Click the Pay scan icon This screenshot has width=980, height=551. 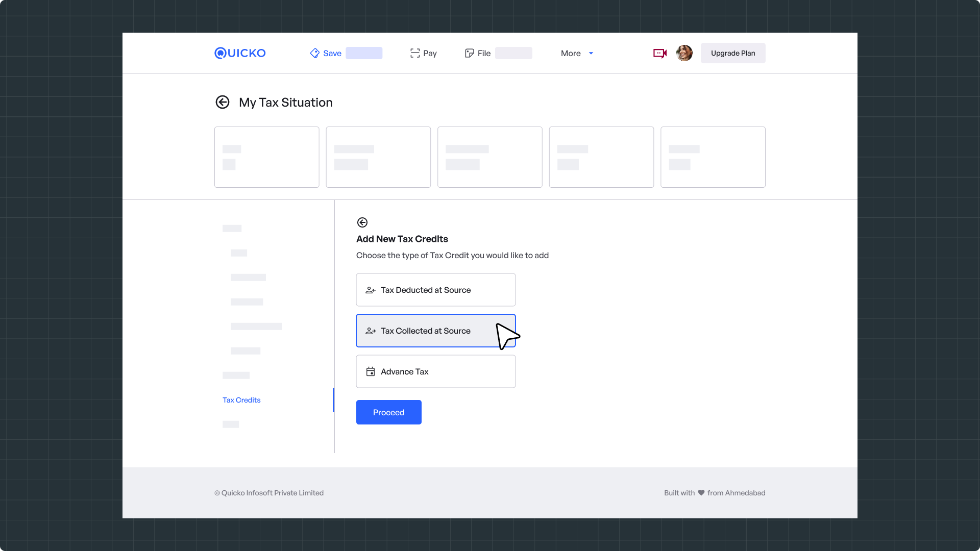(414, 53)
